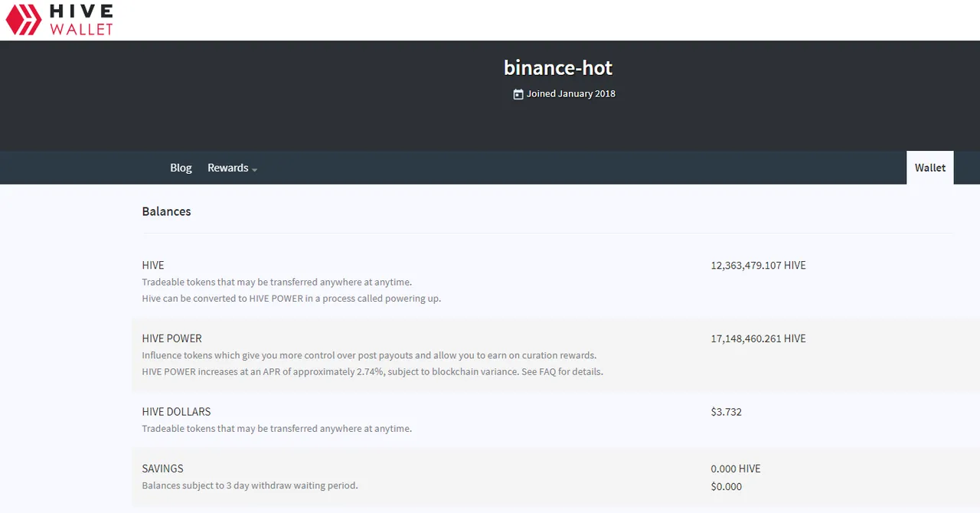
Task: Click the HIVE DOLLARS row title
Action: [176, 412]
